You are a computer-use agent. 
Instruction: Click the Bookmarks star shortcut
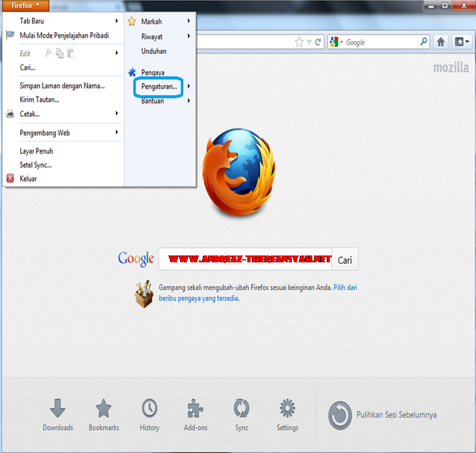tap(103, 408)
